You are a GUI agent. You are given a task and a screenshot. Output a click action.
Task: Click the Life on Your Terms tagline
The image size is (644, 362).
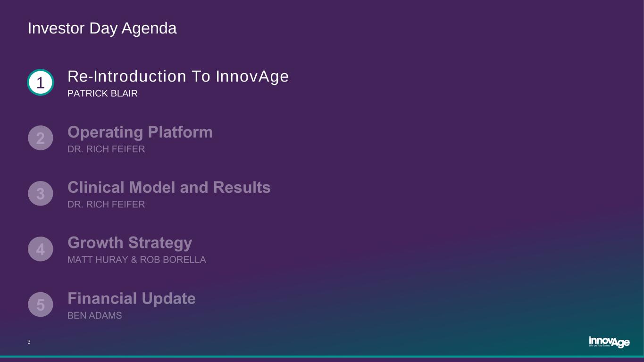click(x=599, y=346)
